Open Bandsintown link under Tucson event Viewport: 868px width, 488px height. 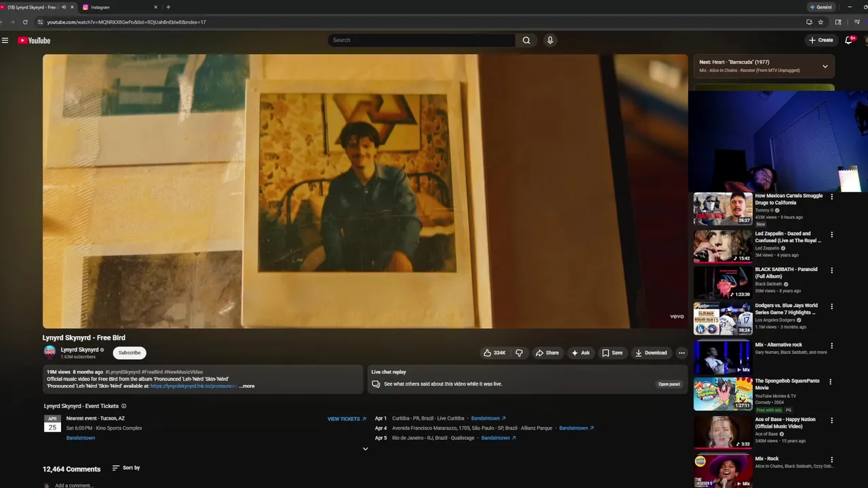click(x=81, y=438)
